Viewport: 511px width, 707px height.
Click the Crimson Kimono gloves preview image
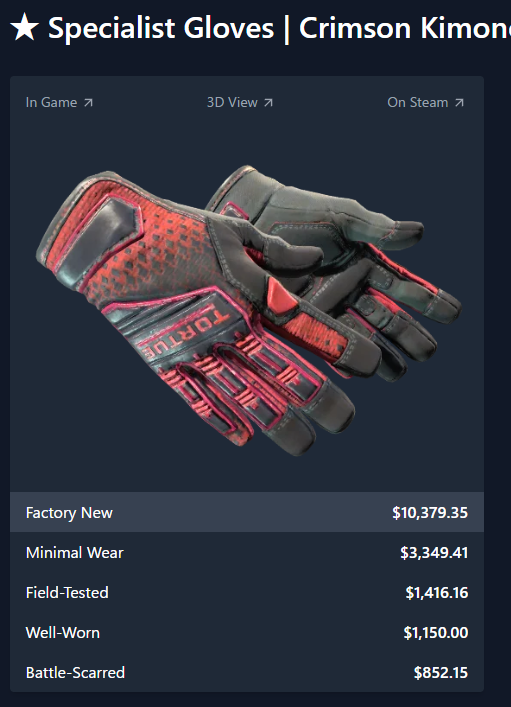248,311
